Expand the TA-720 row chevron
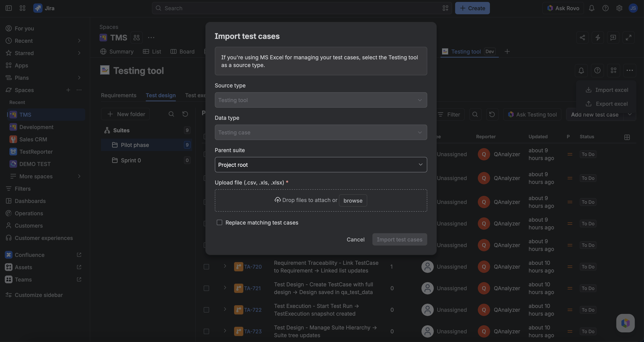The height and width of the screenshot is (342, 644). (225, 266)
